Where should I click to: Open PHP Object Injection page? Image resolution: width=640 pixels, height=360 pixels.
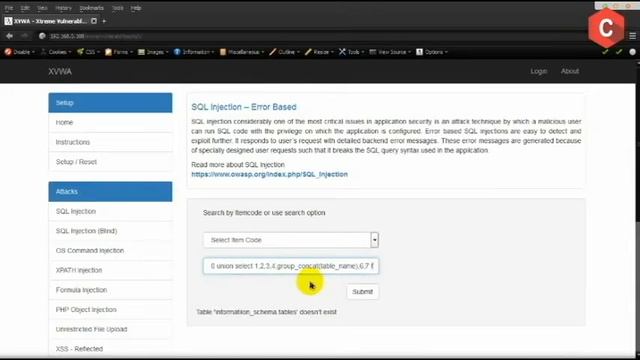point(110,309)
